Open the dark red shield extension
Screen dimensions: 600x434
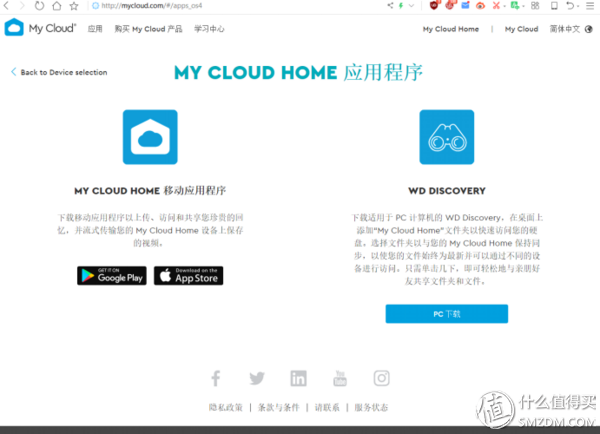coord(434,5)
